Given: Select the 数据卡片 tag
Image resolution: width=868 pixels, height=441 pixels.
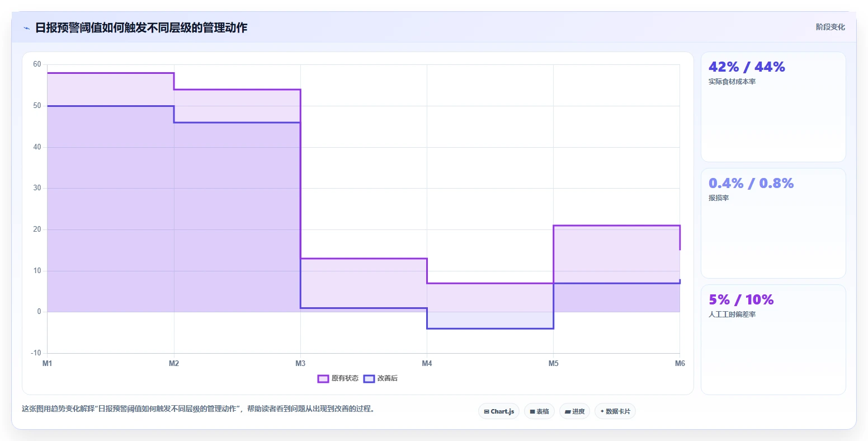Looking at the screenshot, I should pyautogui.click(x=615, y=411).
